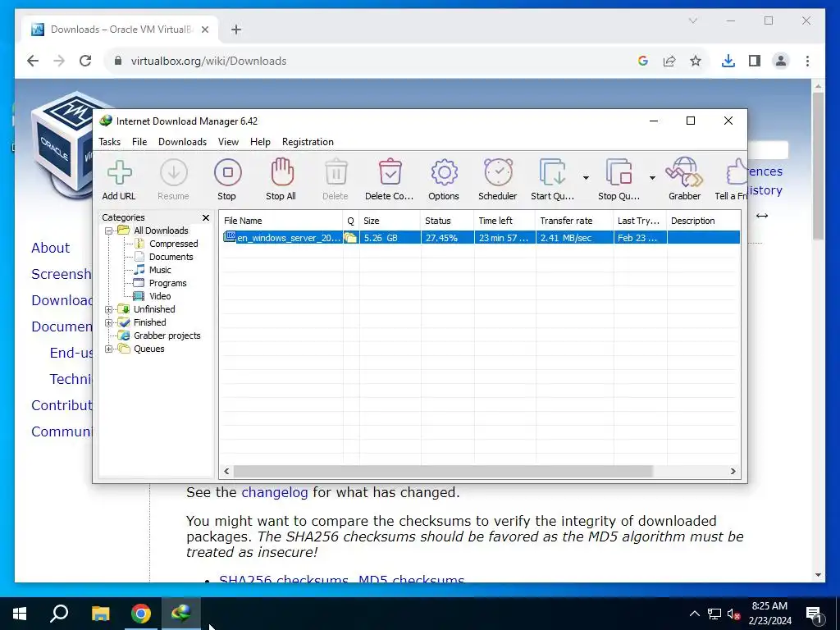
Task: Select the Music category
Action: [160, 270]
